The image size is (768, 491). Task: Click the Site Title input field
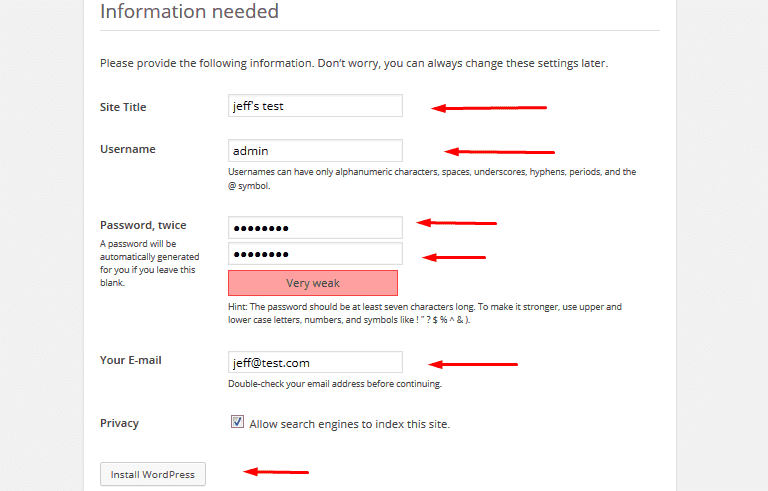coord(315,106)
